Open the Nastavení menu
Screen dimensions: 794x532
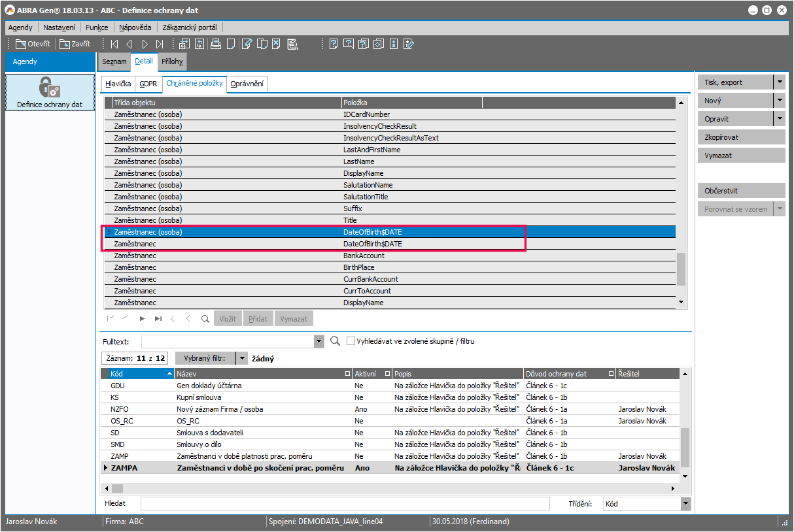59,27
